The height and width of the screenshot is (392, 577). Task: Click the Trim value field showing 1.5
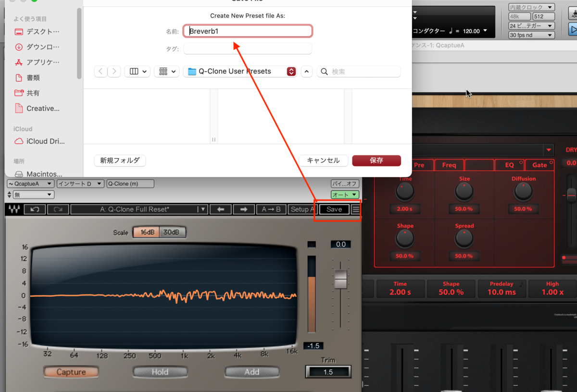coord(328,372)
